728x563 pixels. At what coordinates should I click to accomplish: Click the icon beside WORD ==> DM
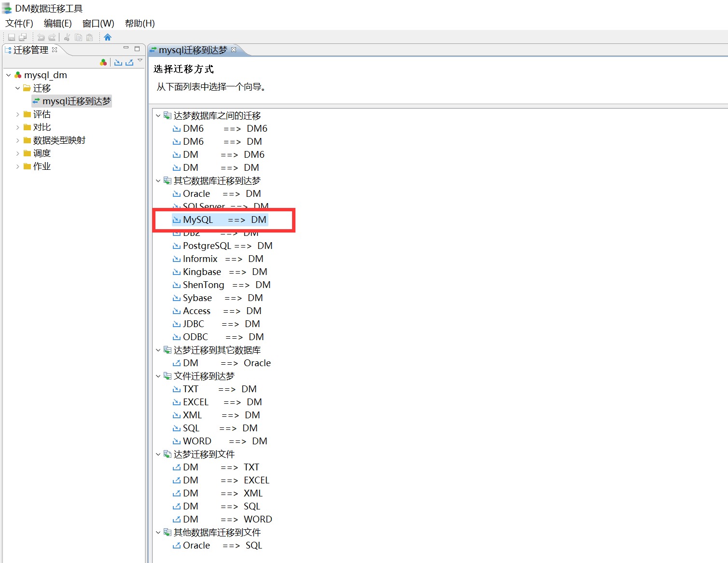[177, 441]
